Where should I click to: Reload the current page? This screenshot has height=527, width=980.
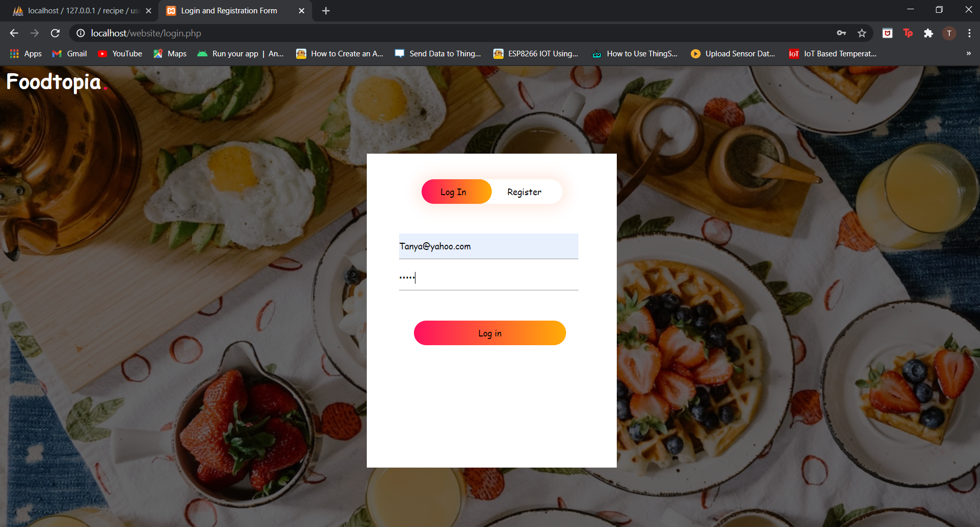click(55, 33)
